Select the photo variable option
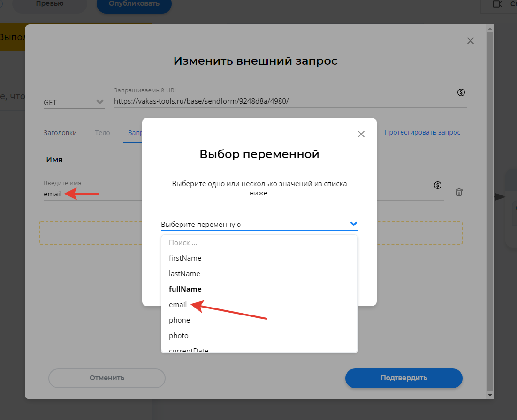This screenshot has width=517, height=420. 178,336
